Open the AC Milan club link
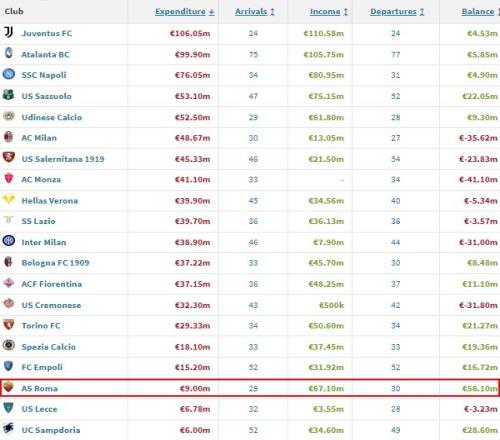This screenshot has width=500, height=440. 39,138
